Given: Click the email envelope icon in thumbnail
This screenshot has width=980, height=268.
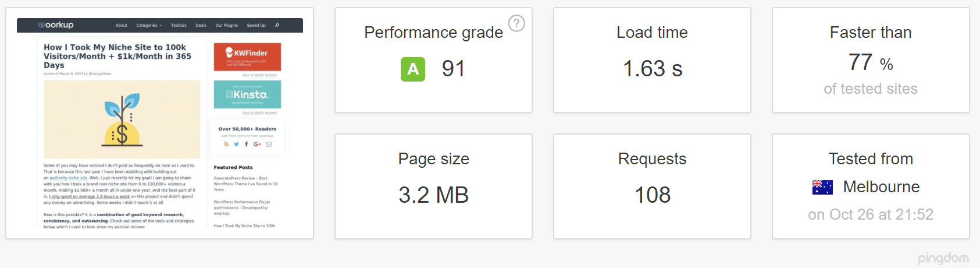Looking at the screenshot, I should click(x=269, y=144).
